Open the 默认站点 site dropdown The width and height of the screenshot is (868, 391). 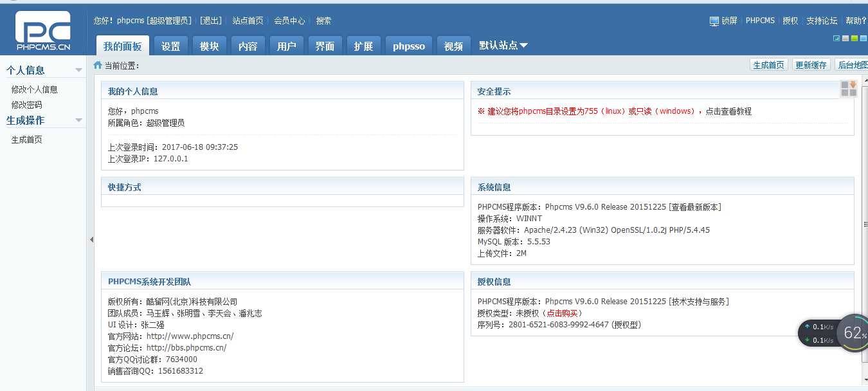503,46
